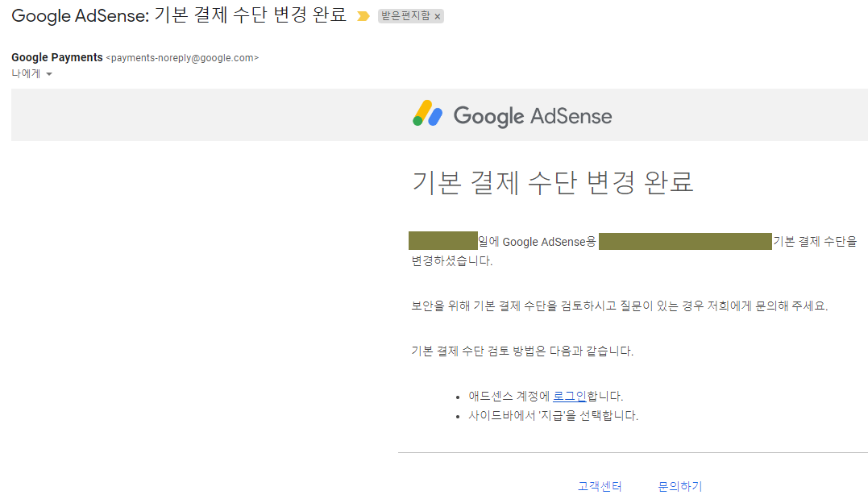Screen dimensions: 868x499
Task: Open the 로그인 link
Action: click(569, 396)
